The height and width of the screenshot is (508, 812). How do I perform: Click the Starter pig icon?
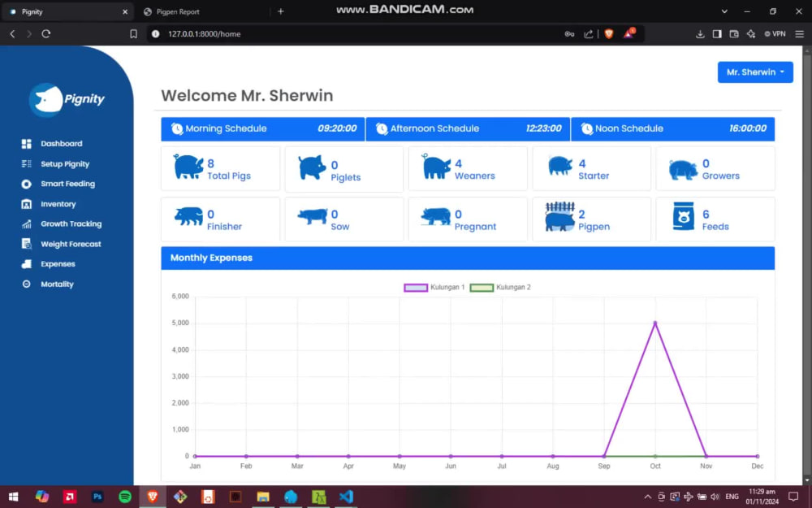click(560, 166)
